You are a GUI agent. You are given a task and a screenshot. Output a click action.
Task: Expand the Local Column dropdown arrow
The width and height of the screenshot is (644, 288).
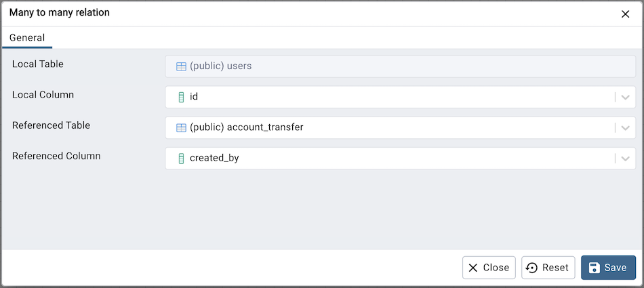[x=625, y=97]
